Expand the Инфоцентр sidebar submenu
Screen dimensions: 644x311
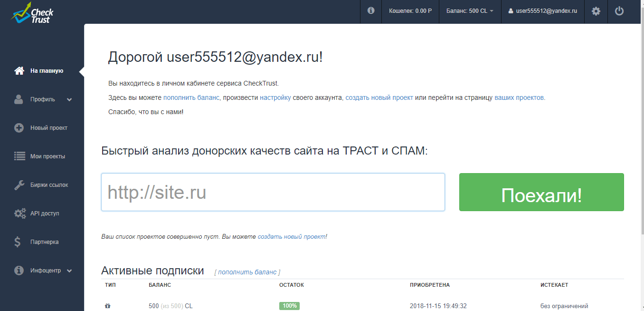pos(69,271)
